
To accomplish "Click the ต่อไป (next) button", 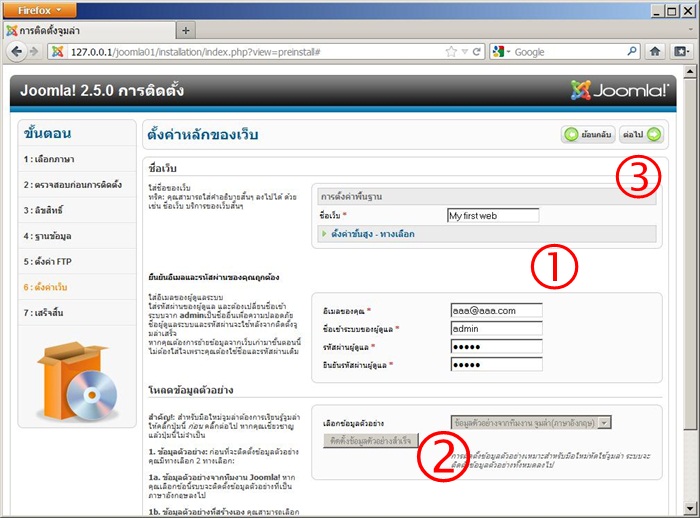I will pyautogui.click(x=641, y=134).
